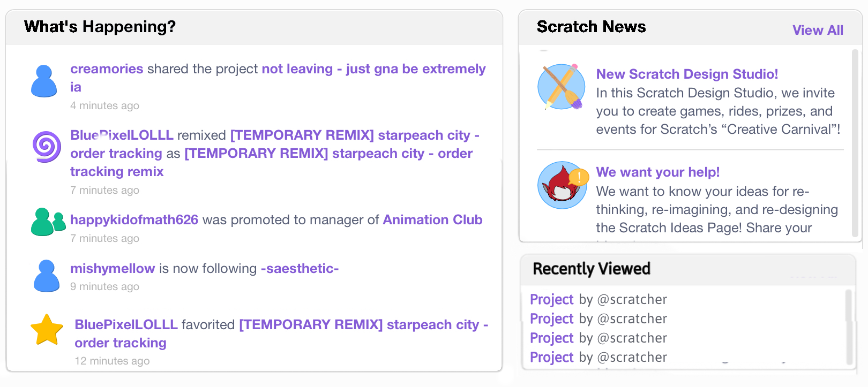
Task: Open project not leaving - just gna be extremely
Action: tap(373, 69)
